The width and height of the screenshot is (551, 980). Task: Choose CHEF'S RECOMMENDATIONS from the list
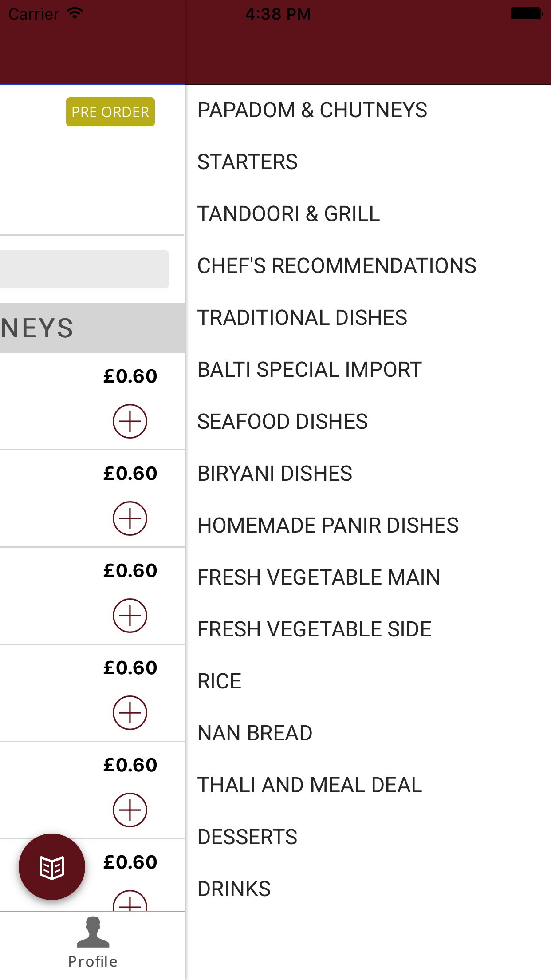pos(337,266)
